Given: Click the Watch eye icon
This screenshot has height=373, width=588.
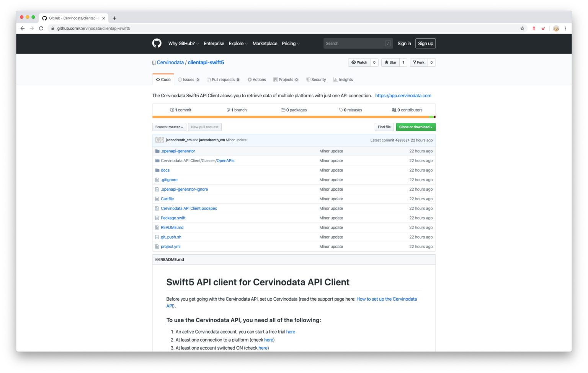Looking at the screenshot, I should click(x=354, y=62).
